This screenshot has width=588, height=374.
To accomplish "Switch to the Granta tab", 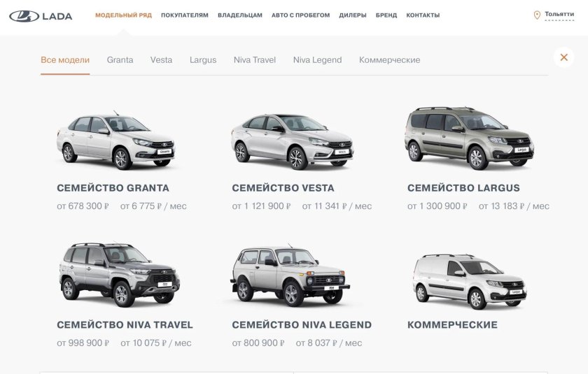I will [120, 60].
